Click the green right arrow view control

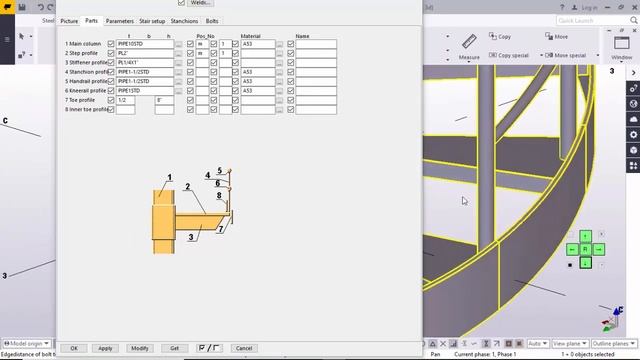tap(599, 249)
